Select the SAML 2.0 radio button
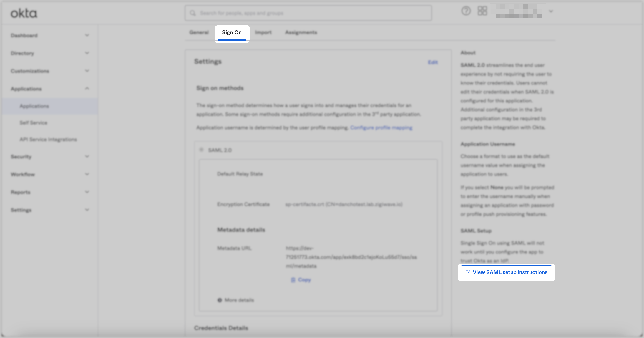This screenshot has height=338, width=644. pyautogui.click(x=202, y=150)
